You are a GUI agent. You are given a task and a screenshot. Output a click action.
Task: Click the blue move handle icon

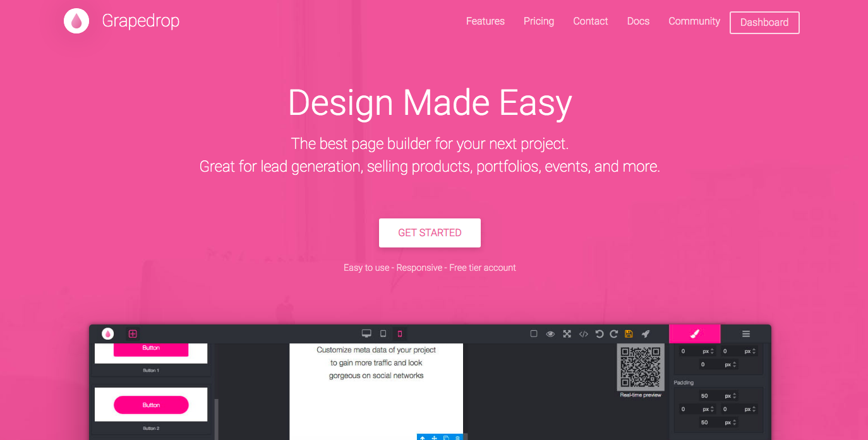[434, 437]
